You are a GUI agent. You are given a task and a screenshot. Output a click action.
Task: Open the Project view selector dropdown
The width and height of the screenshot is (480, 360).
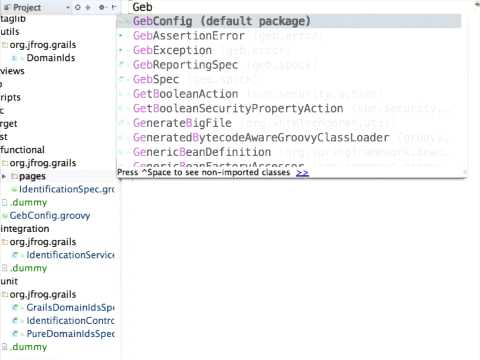68,7
